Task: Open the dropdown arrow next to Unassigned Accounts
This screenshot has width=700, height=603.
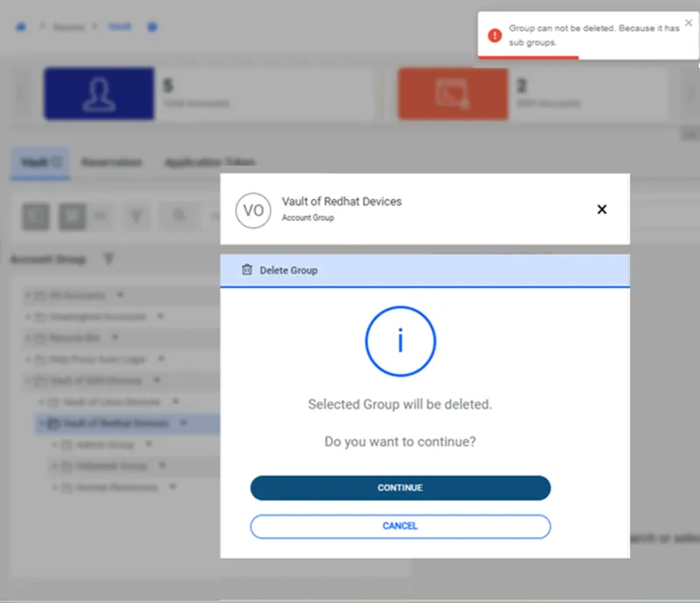Action: click(x=160, y=316)
